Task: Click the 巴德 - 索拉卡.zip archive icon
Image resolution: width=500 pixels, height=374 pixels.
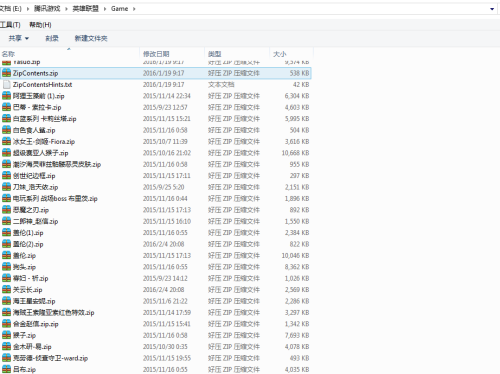Action: click(6, 107)
